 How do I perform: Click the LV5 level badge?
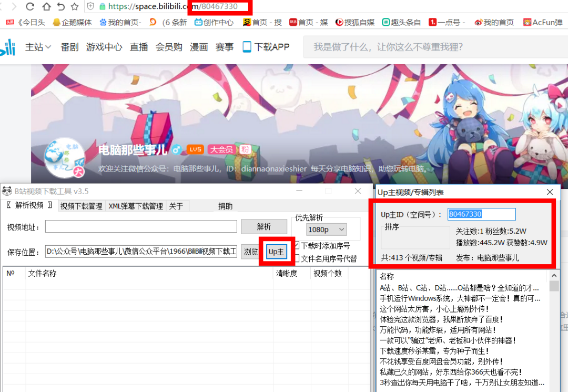(x=195, y=149)
